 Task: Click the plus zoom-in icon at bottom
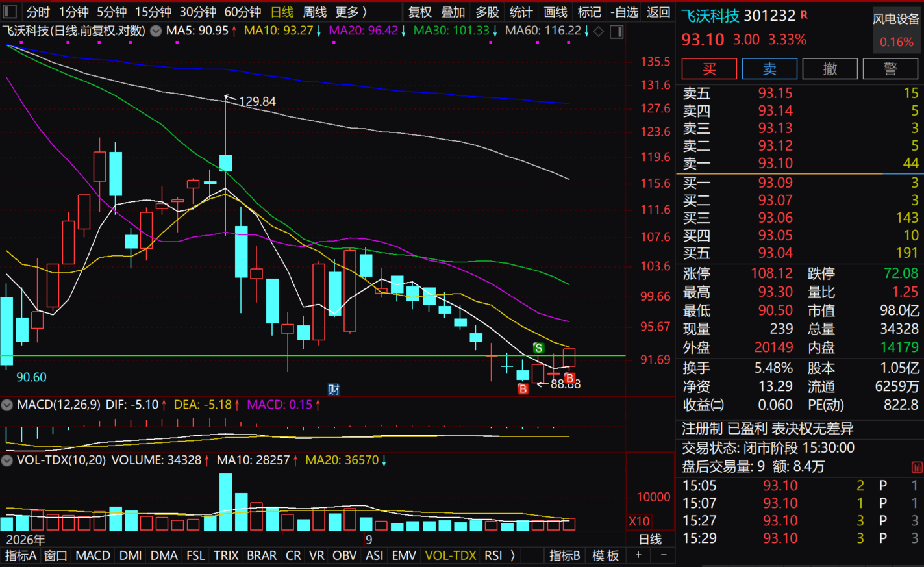[x=638, y=555]
